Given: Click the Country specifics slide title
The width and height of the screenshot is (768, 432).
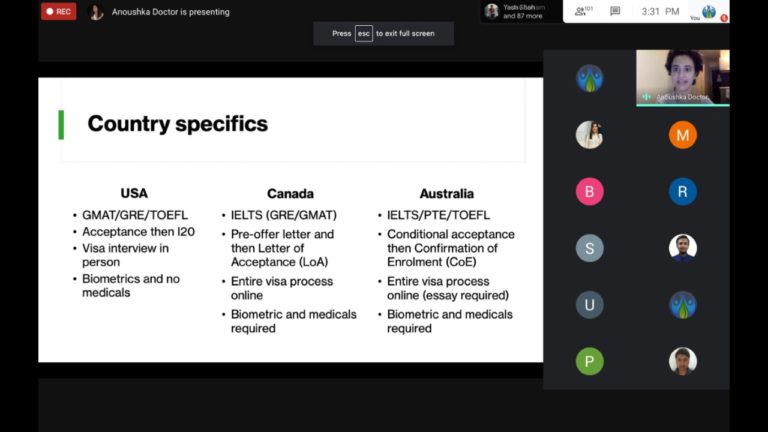Looking at the screenshot, I should [178, 123].
